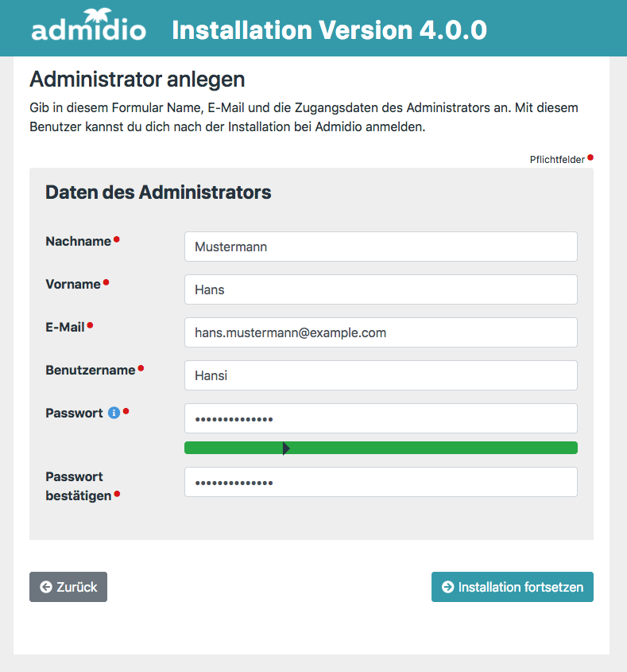Click the Administrator anlegen page heading
The width and height of the screenshot is (627, 672).
[x=137, y=80]
